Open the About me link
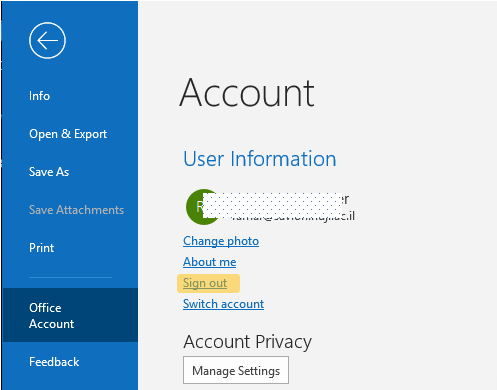 tap(210, 262)
